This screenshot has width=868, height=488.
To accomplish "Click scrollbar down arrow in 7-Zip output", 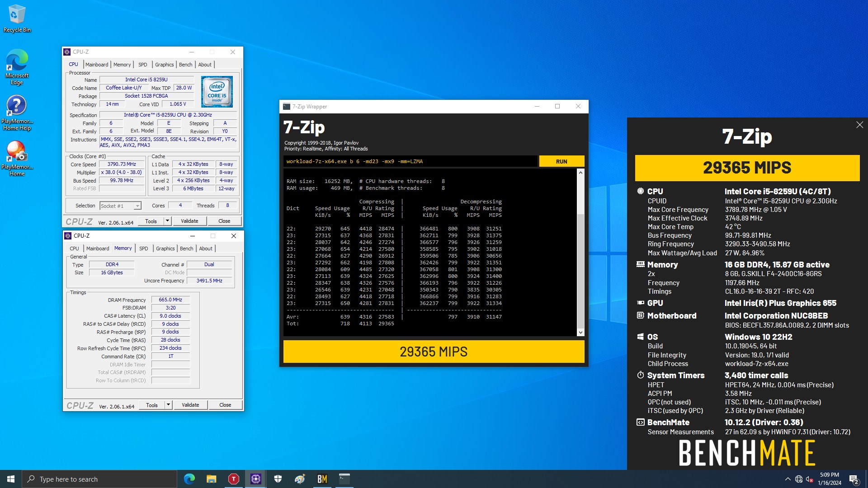I will pyautogui.click(x=580, y=333).
